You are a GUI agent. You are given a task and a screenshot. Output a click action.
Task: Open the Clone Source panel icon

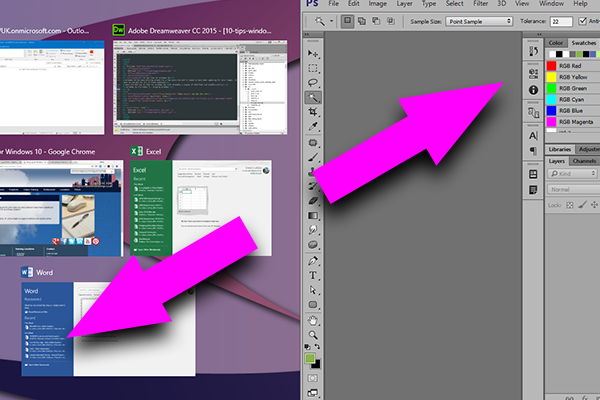click(533, 113)
